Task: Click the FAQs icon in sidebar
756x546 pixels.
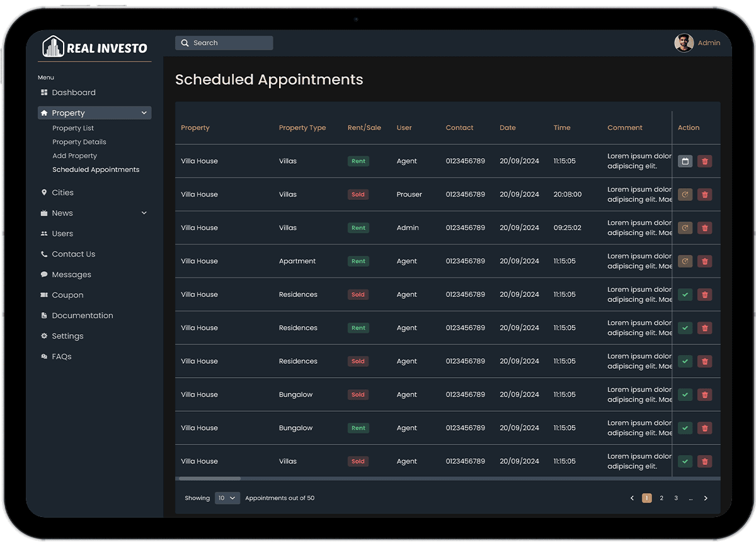Action: coord(44,356)
